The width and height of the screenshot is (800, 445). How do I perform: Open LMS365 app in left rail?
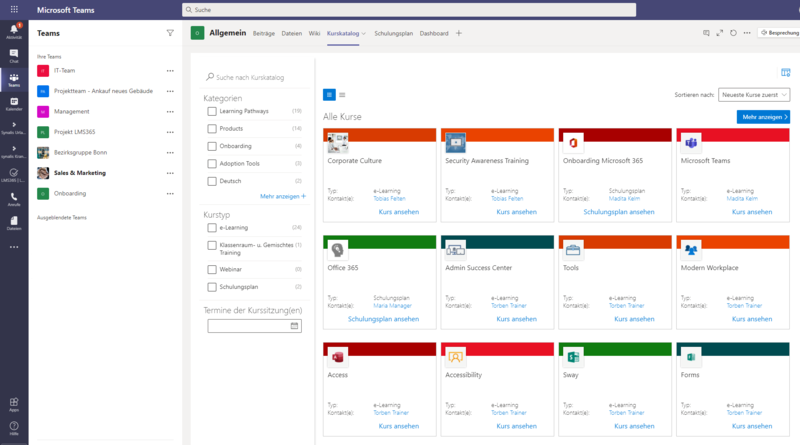coord(14,175)
